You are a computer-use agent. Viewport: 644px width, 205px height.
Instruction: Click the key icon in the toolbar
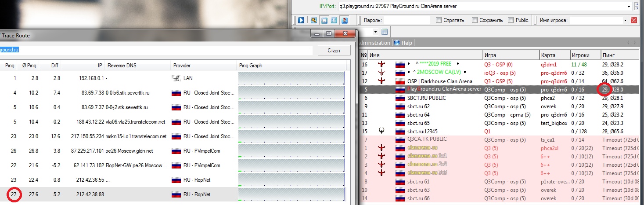coord(314,20)
